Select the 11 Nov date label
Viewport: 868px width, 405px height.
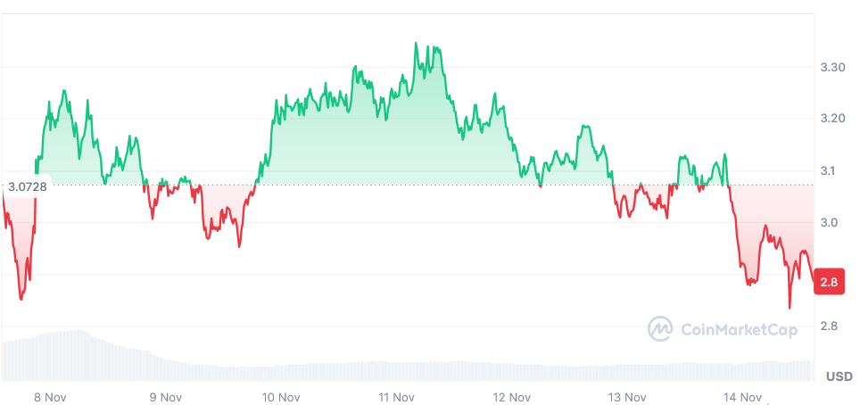click(x=395, y=397)
